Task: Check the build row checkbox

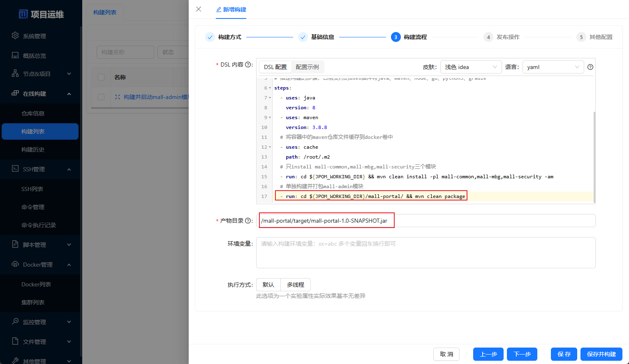Action: pos(101,97)
